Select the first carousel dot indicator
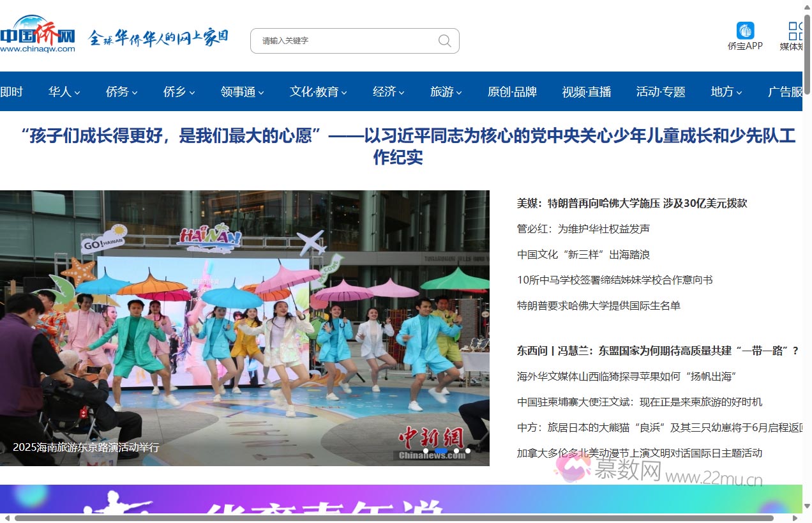 [x=426, y=451]
